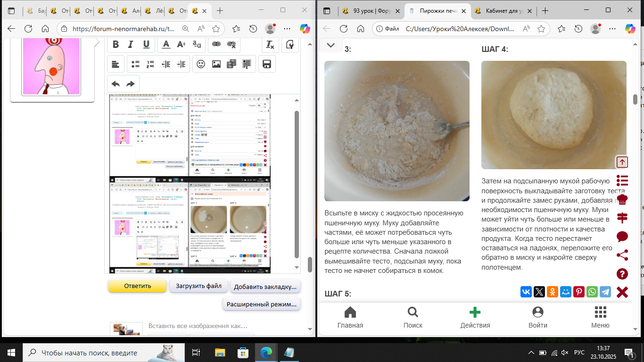Open the red question mark help icon
Screen dimensions: 644x362
click(x=622, y=274)
